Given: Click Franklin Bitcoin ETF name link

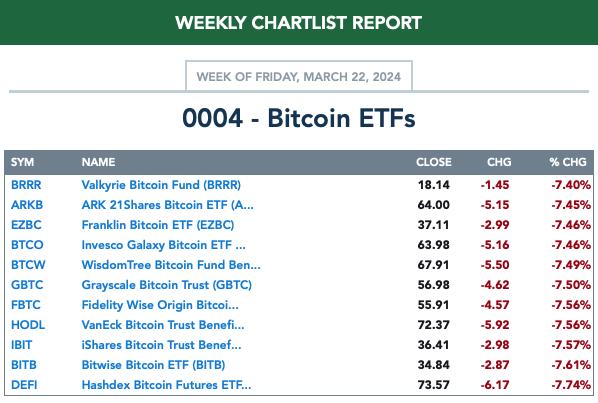Looking at the screenshot, I should pos(158,225).
